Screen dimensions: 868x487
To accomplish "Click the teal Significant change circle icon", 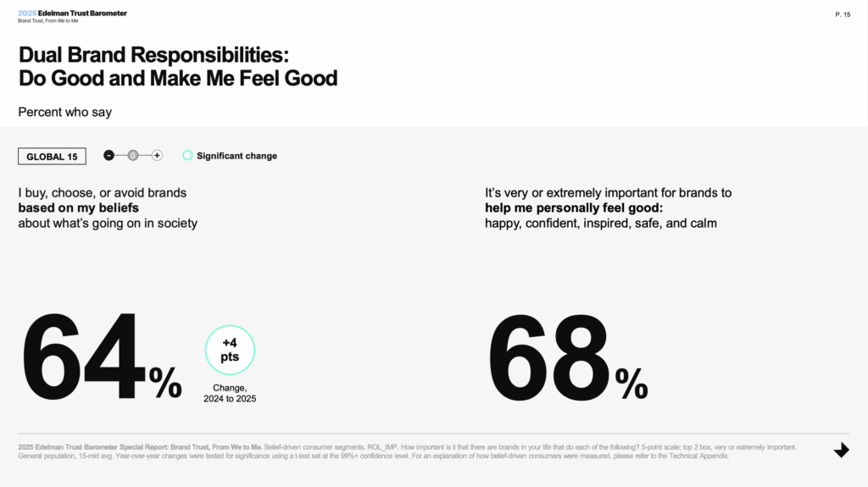I will 187,156.
